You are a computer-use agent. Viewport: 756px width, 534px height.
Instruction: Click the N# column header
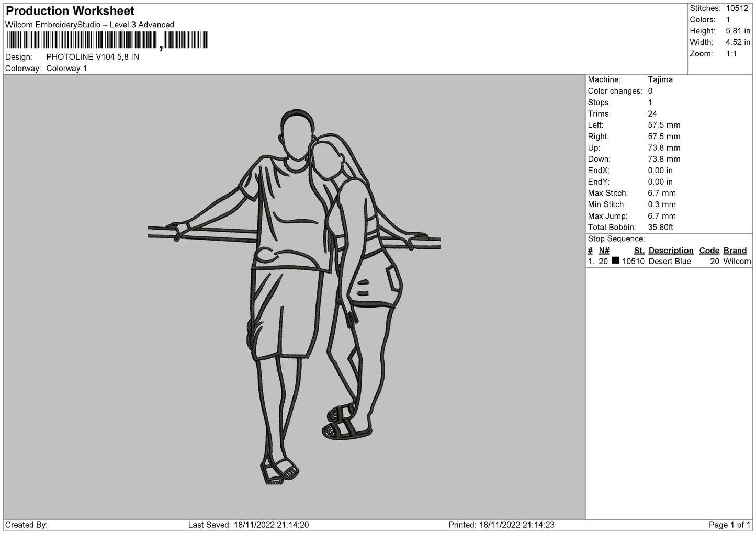pyautogui.click(x=604, y=251)
